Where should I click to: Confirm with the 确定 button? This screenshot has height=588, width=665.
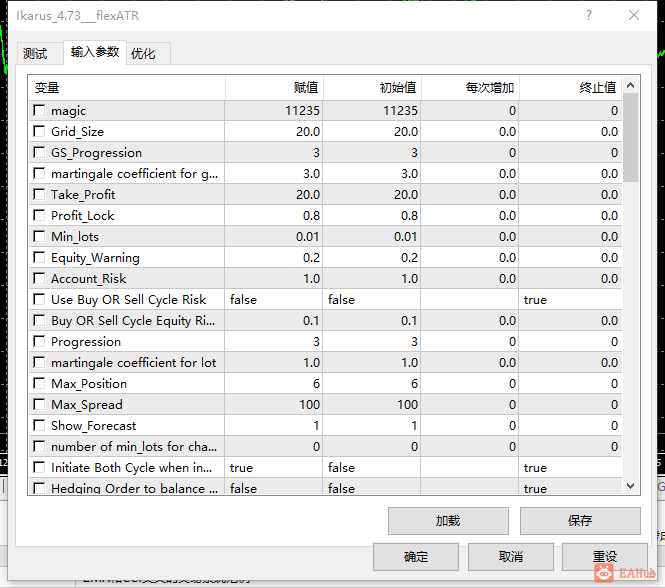(416, 557)
